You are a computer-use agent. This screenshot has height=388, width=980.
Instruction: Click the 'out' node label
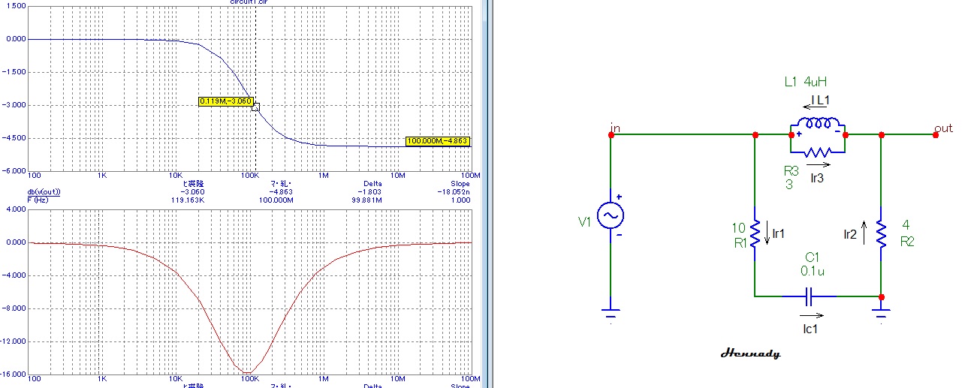[x=943, y=128]
